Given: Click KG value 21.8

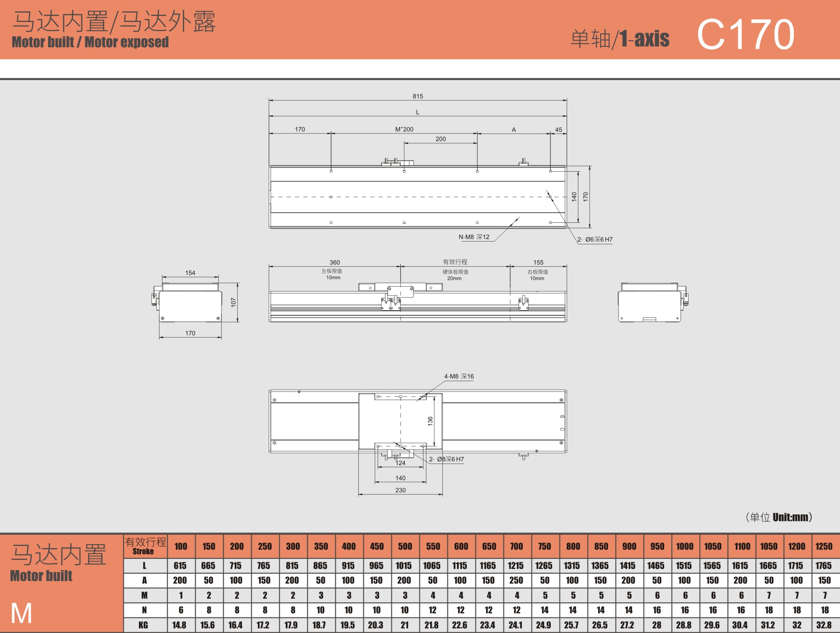Looking at the screenshot, I should pos(432,625).
